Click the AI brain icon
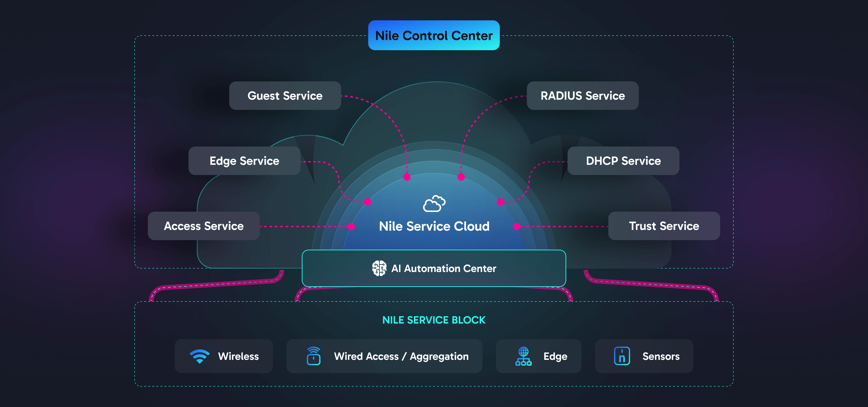868x407 pixels. tap(379, 268)
